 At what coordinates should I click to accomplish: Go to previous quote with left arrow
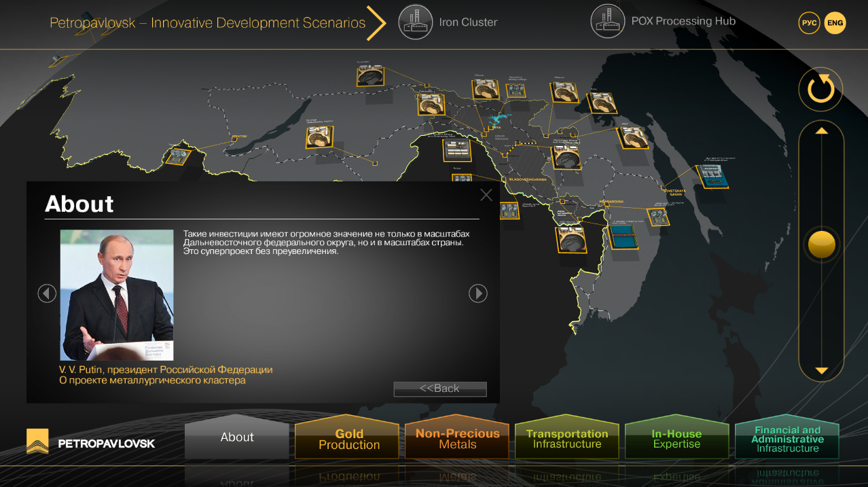47,293
